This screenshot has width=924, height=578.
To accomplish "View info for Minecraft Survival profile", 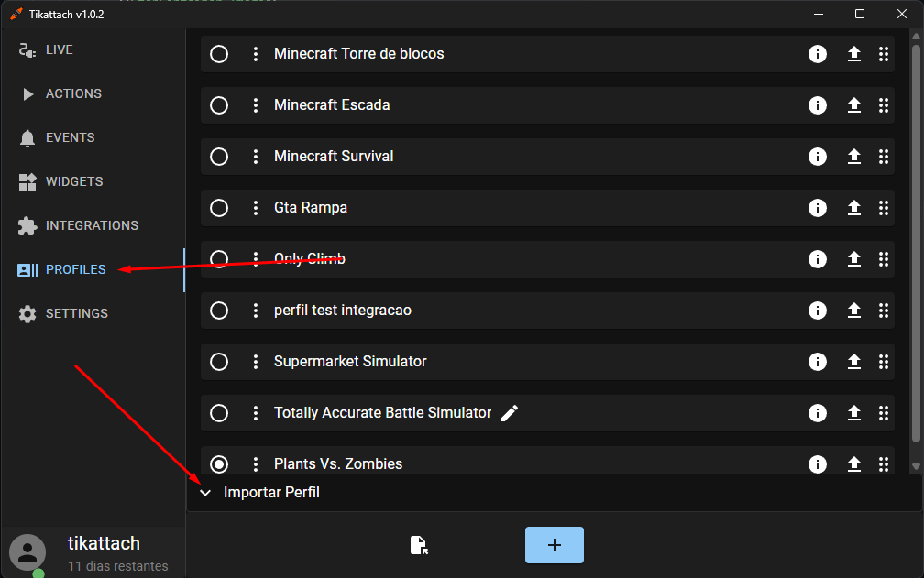I will 818,157.
